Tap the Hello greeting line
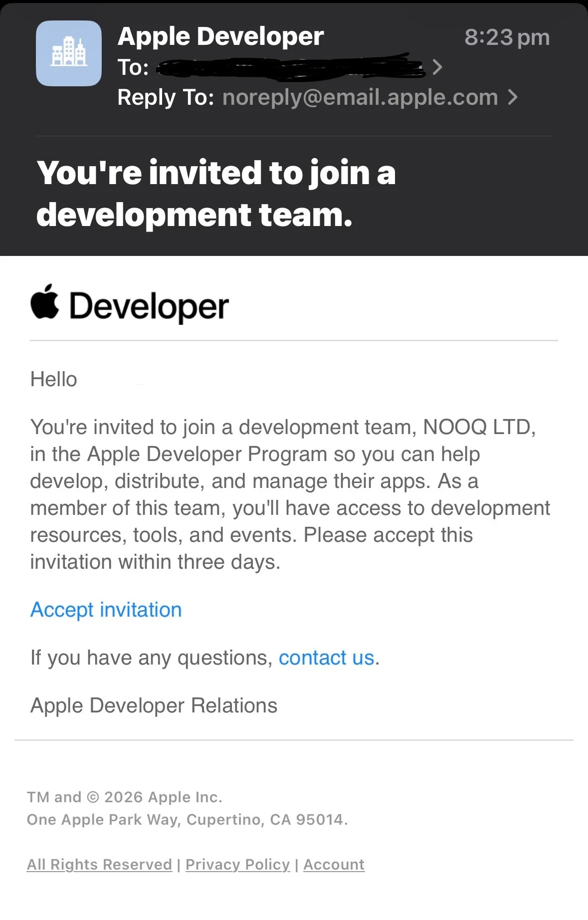588x920 pixels. (x=54, y=380)
